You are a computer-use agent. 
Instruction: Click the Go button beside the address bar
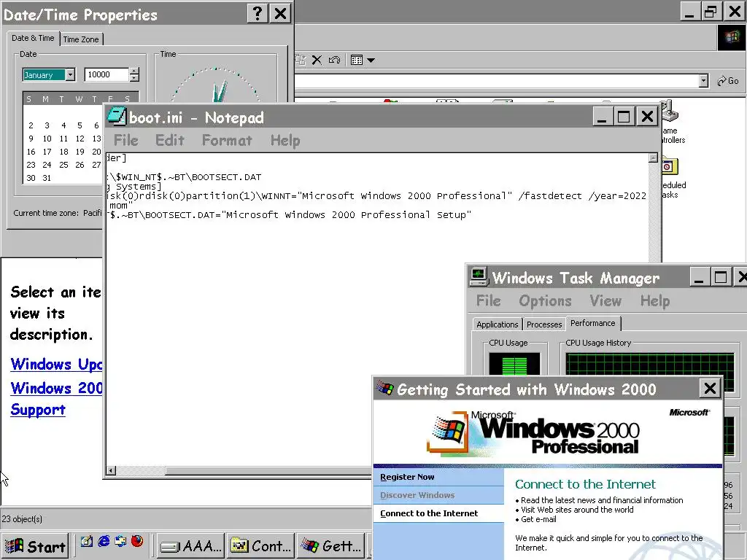click(x=728, y=81)
